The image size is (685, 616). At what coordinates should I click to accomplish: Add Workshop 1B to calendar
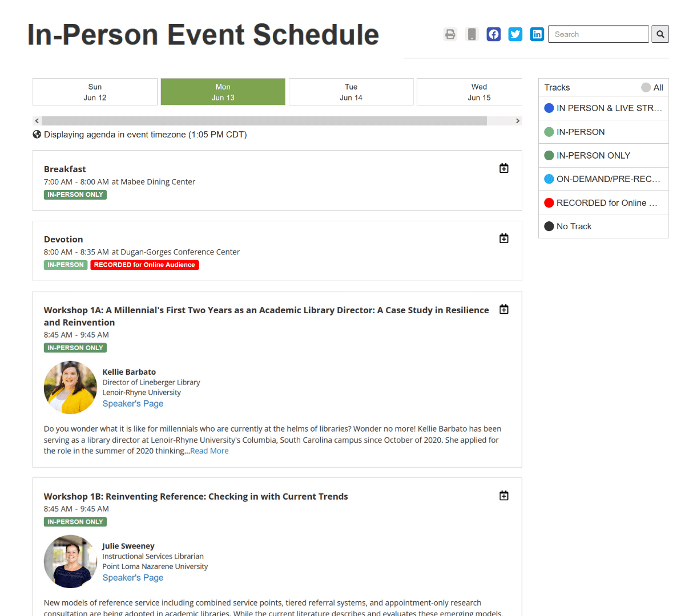click(x=504, y=496)
